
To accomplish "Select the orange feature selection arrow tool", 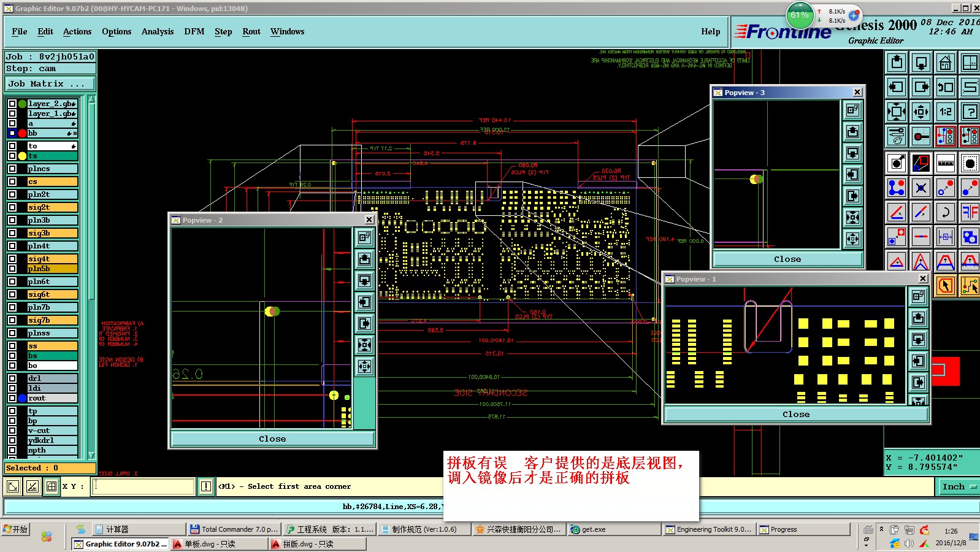I will point(945,285).
